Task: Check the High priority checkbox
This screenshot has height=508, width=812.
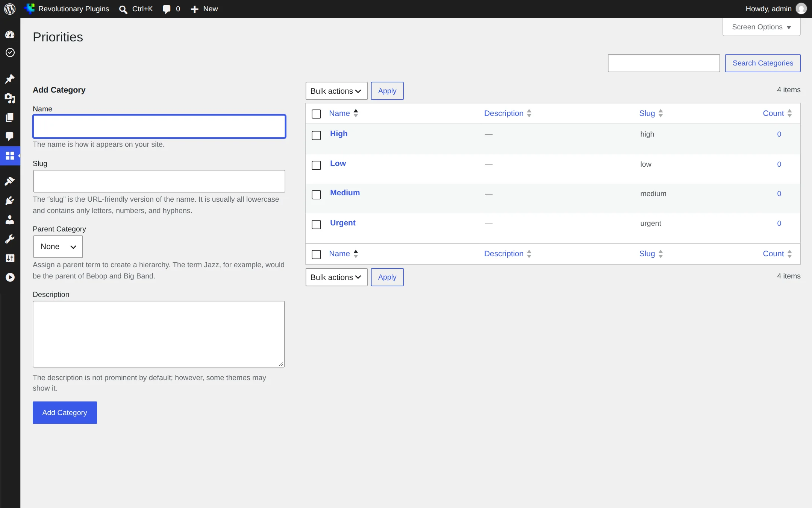Action: 317,135
